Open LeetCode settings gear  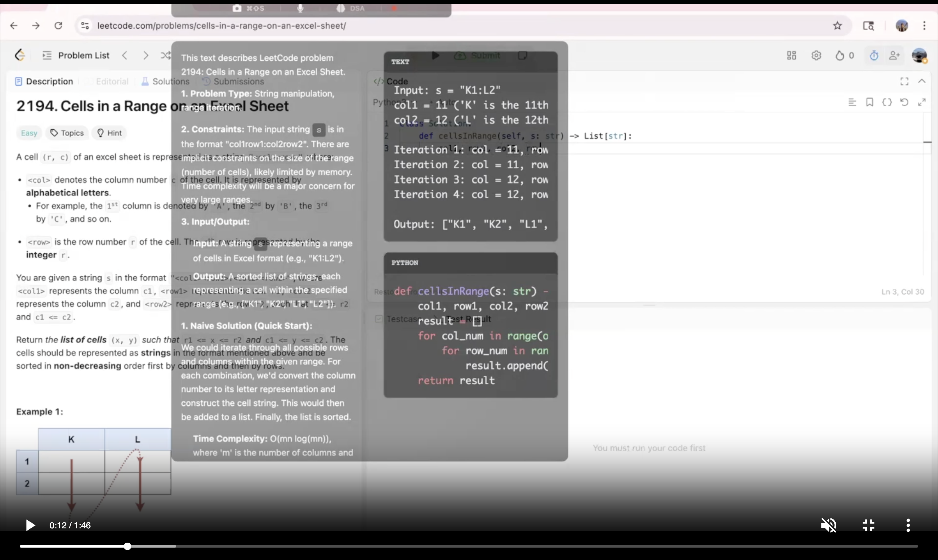click(x=816, y=56)
